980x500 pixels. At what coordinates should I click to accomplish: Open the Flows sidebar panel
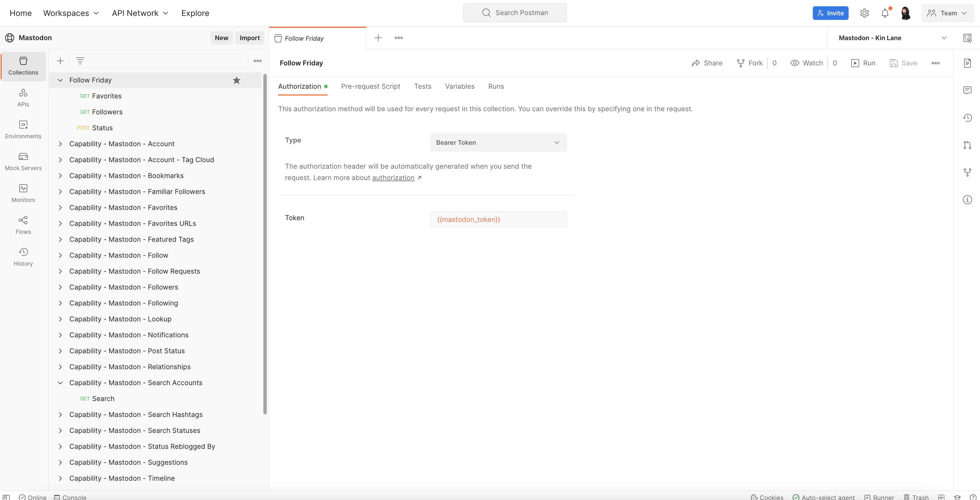(x=23, y=225)
